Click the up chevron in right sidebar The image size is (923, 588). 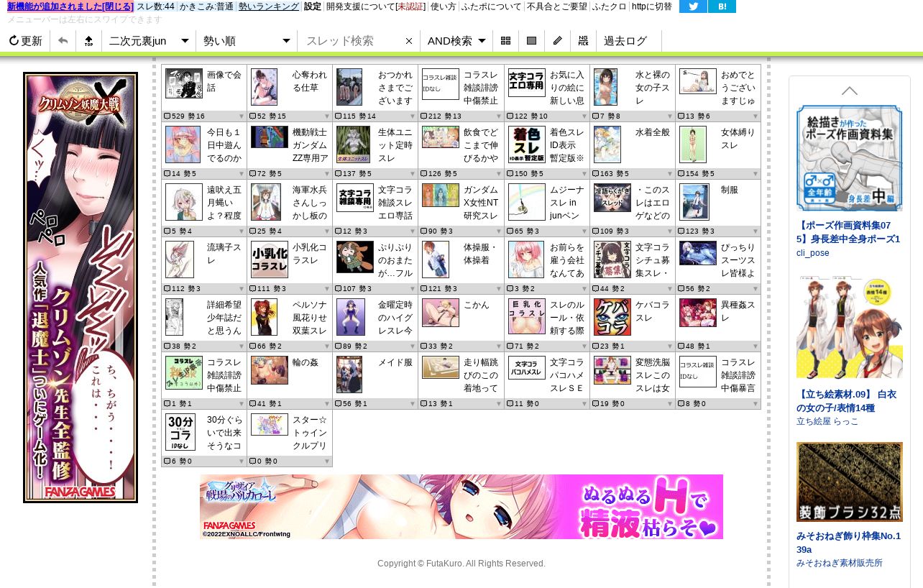(x=850, y=91)
